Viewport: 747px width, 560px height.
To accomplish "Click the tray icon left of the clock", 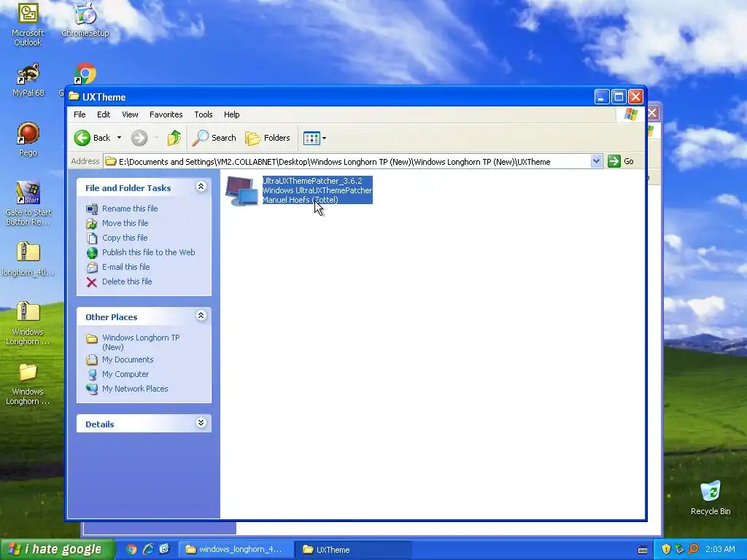I will click(693, 550).
